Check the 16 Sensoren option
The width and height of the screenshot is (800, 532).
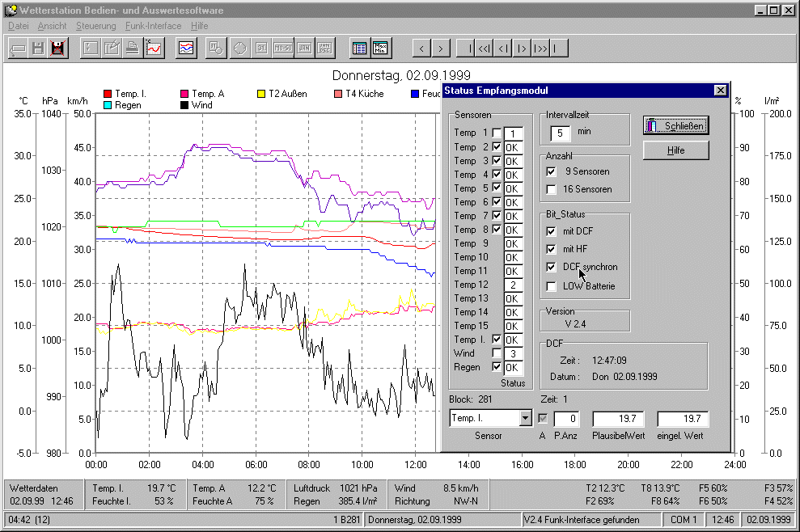click(551, 189)
